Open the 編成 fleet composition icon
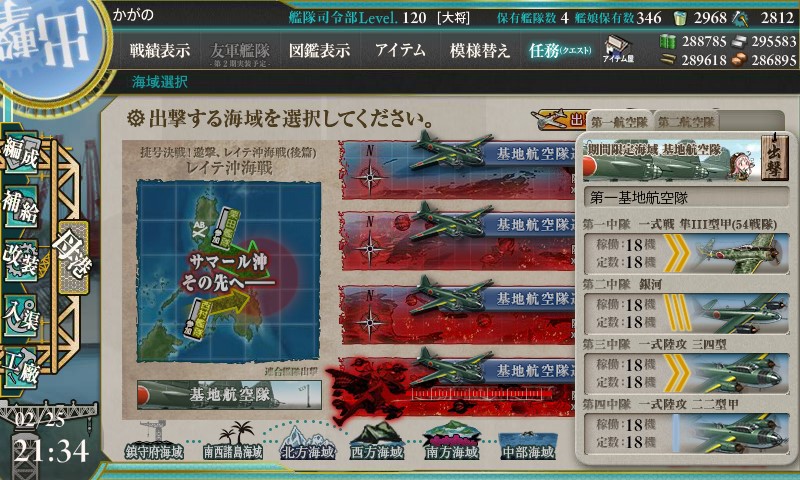Image resolution: width=800 pixels, height=480 pixels. 20,151
